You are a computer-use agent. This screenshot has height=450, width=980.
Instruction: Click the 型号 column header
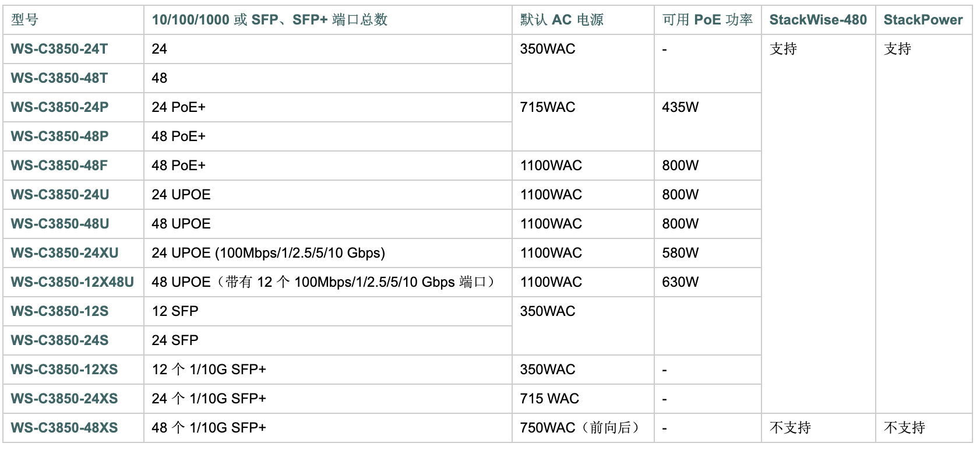coord(24,20)
